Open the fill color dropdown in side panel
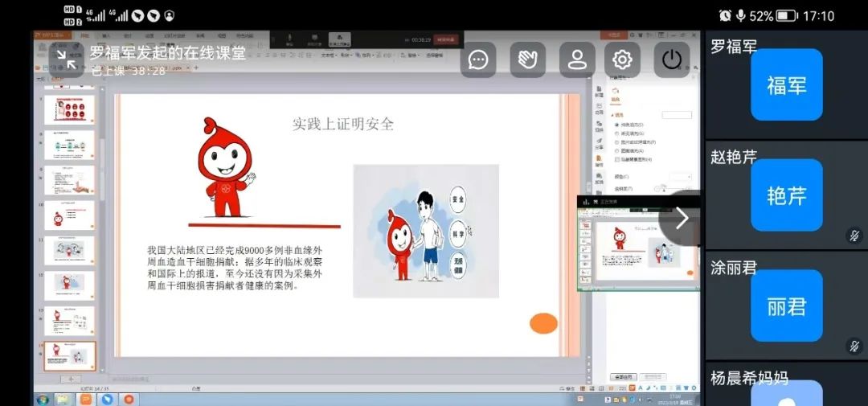 (681, 177)
